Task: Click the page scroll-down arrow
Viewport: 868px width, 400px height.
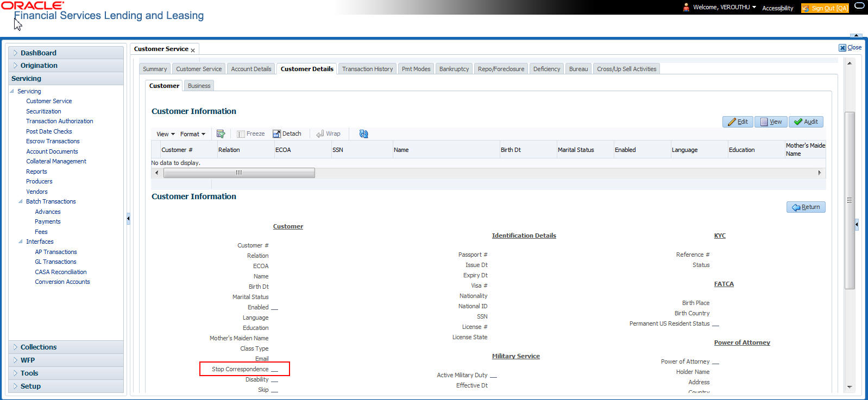Action: click(850, 387)
